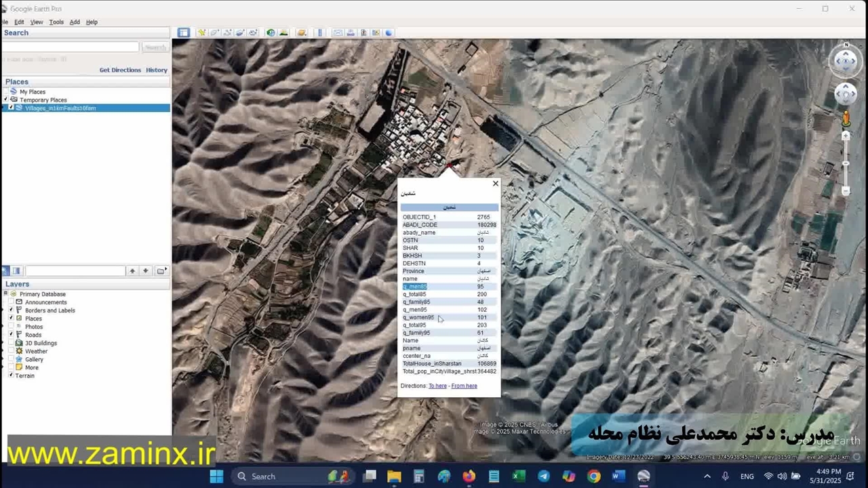Click the Add Placemark pin icon
The image size is (868, 488).
(201, 33)
